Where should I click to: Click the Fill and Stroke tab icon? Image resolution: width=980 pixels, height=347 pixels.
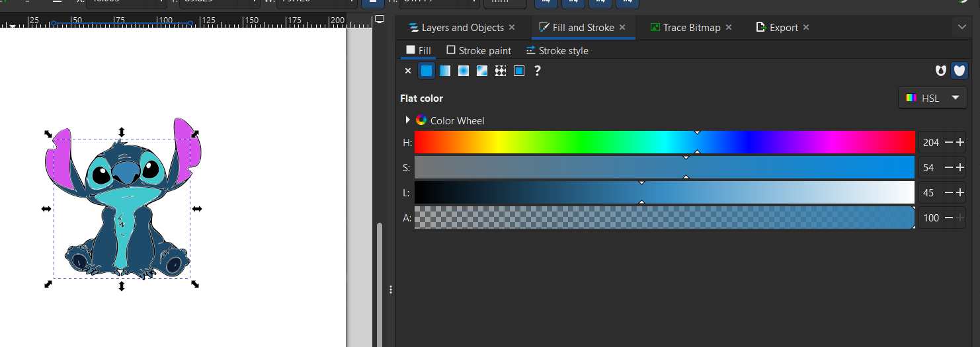pos(544,28)
